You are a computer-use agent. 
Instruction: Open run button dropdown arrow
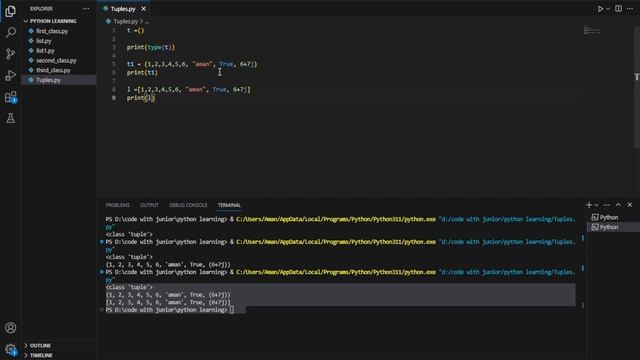click(x=608, y=9)
